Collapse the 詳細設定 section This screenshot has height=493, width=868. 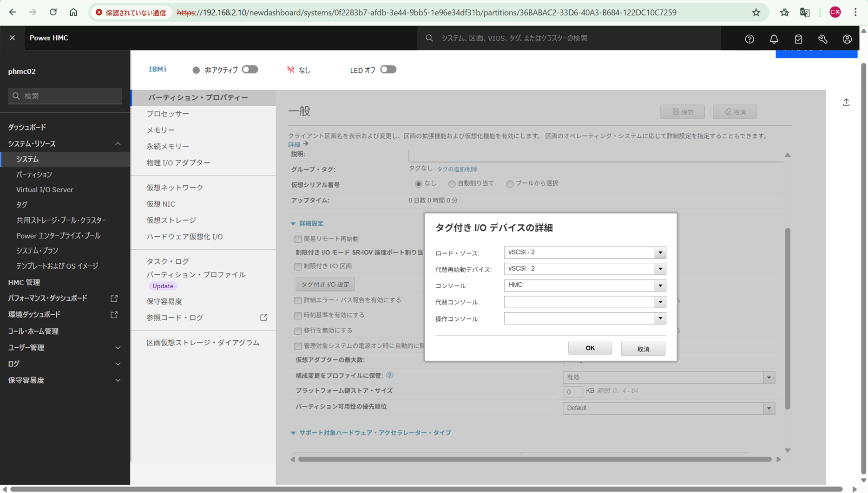click(293, 224)
